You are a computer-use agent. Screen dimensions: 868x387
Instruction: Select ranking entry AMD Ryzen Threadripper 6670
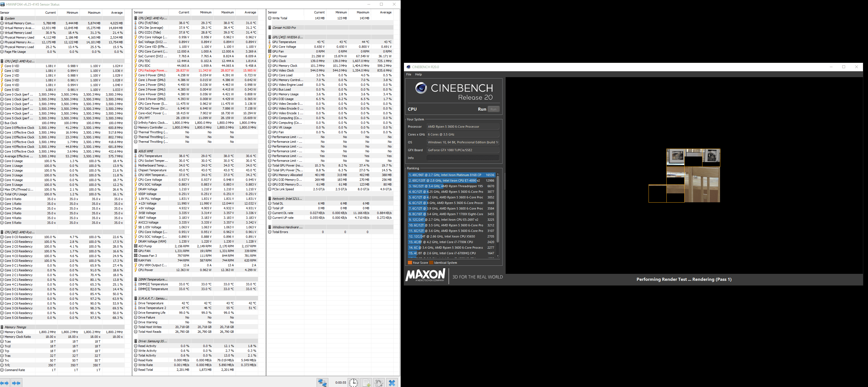click(x=451, y=186)
